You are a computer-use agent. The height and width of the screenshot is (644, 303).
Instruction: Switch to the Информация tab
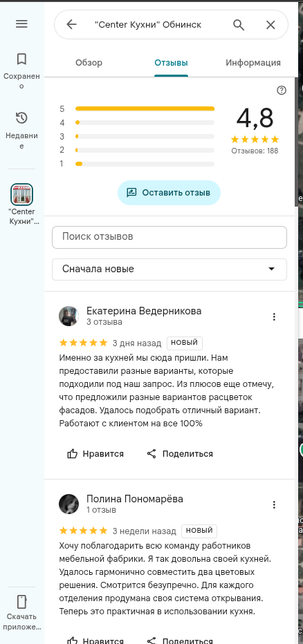click(253, 63)
